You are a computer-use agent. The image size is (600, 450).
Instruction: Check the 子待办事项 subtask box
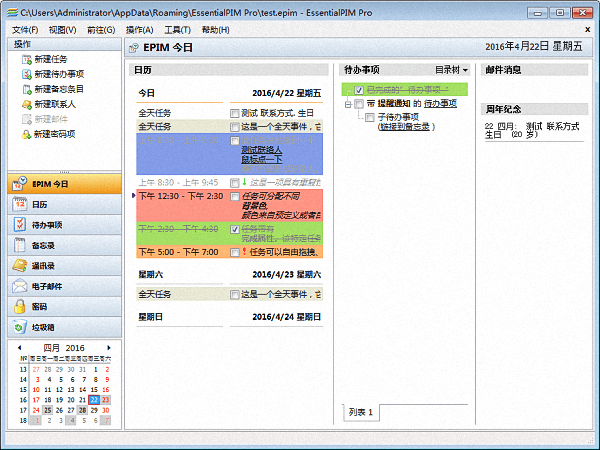coord(370,117)
